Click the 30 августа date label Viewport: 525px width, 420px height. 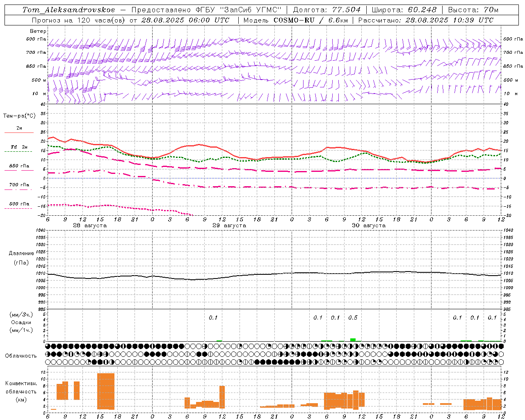pos(369,226)
